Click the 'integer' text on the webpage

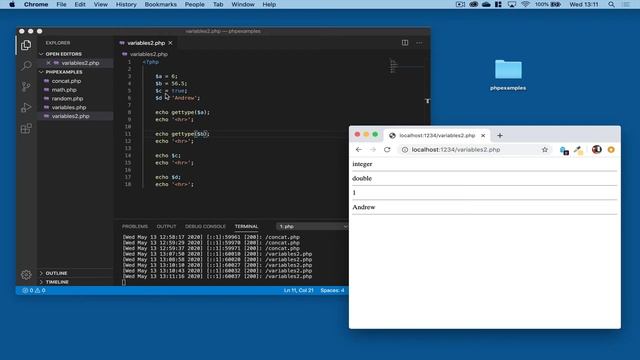pyautogui.click(x=362, y=164)
